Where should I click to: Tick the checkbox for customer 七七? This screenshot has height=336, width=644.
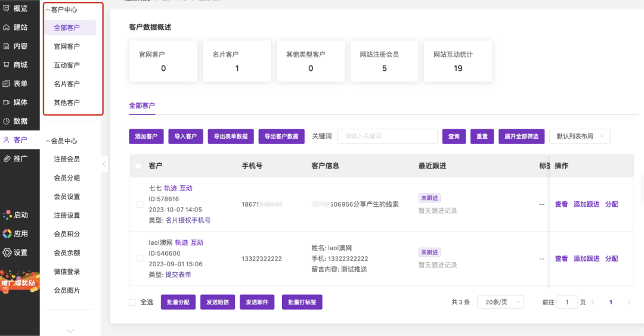140,204
